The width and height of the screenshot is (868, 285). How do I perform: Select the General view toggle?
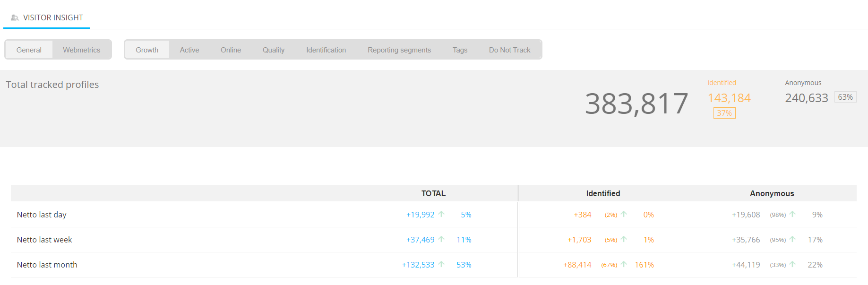point(29,50)
